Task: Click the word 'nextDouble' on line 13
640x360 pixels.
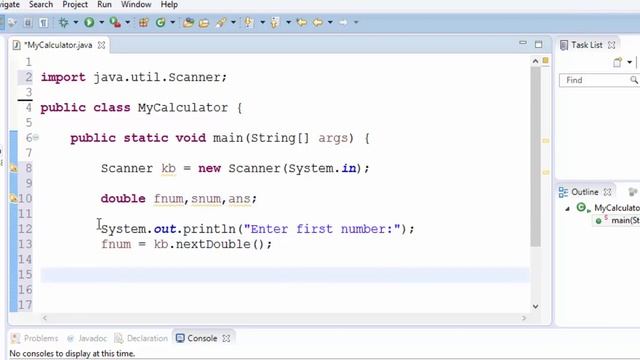Action: click(212, 244)
